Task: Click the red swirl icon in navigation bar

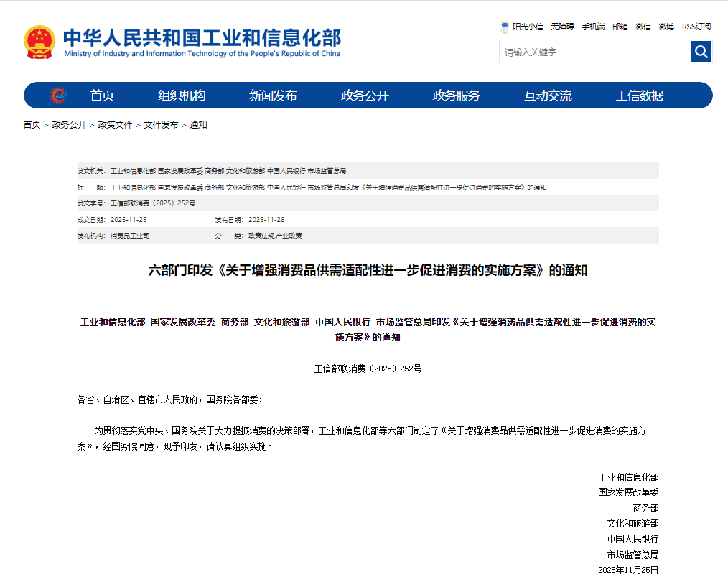Action: 58,96
